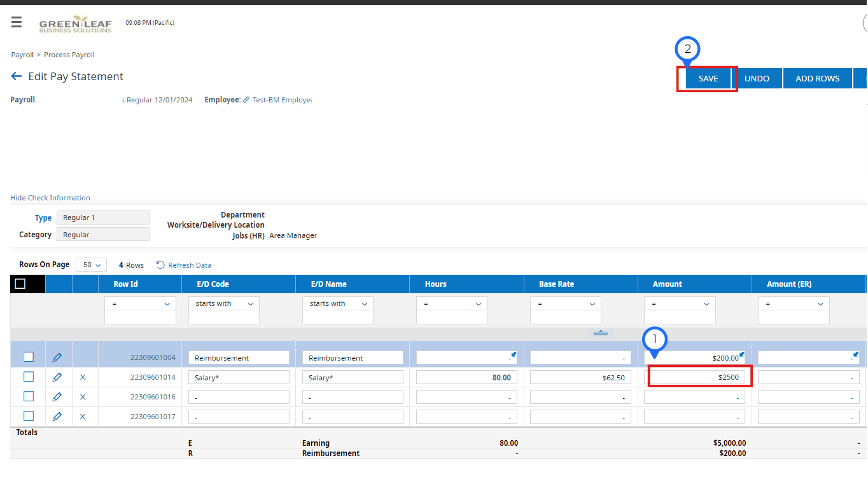The height and width of the screenshot is (477, 868).
Task: Click the Refresh Data link text
Action: pos(190,265)
